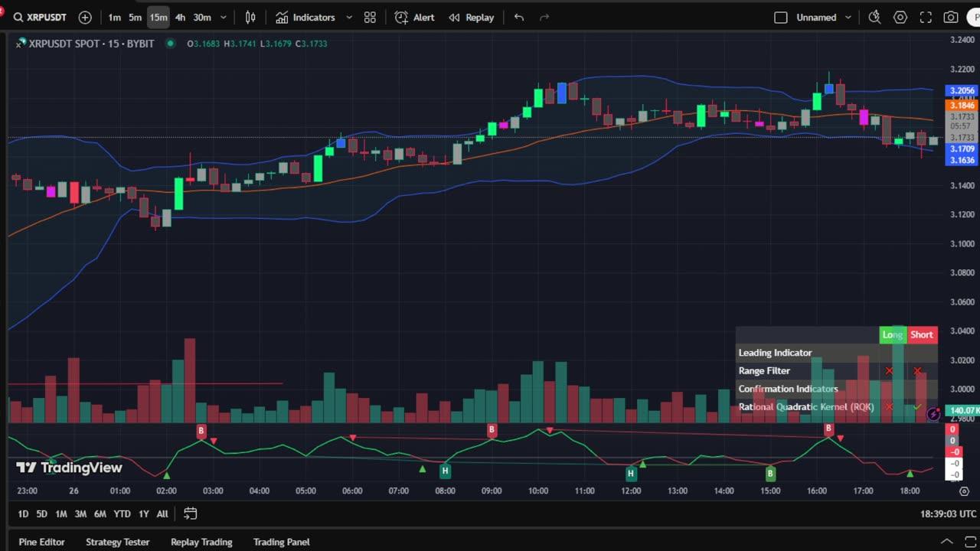This screenshot has height=551, width=980.
Task: Create a new Alert
Action: [414, 17]
